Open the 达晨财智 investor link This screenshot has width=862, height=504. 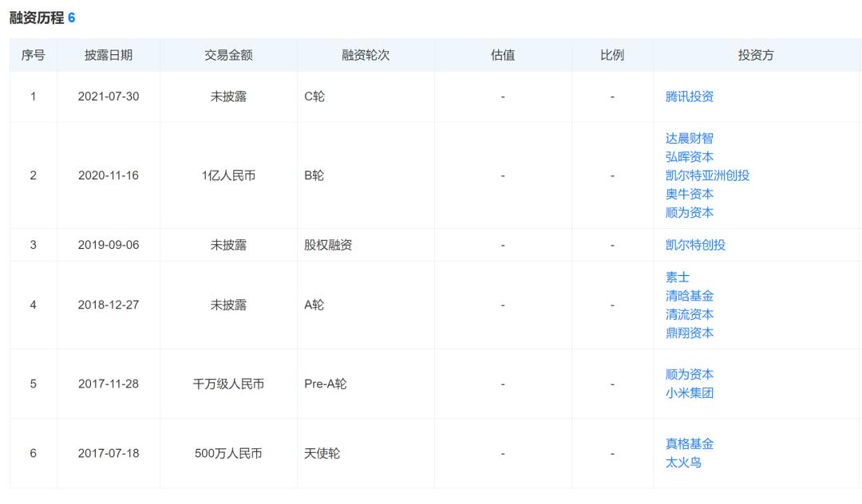coord(690,138)
